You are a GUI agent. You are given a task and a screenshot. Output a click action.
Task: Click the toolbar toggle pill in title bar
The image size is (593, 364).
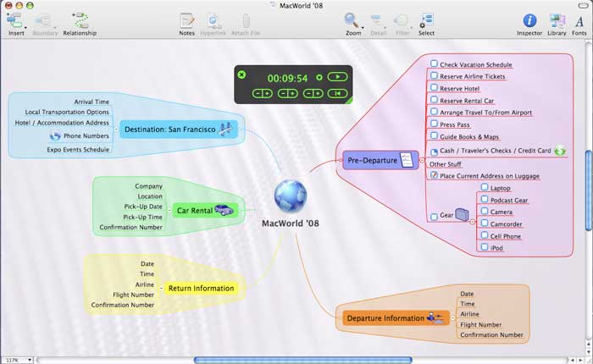tap(583, 5)
